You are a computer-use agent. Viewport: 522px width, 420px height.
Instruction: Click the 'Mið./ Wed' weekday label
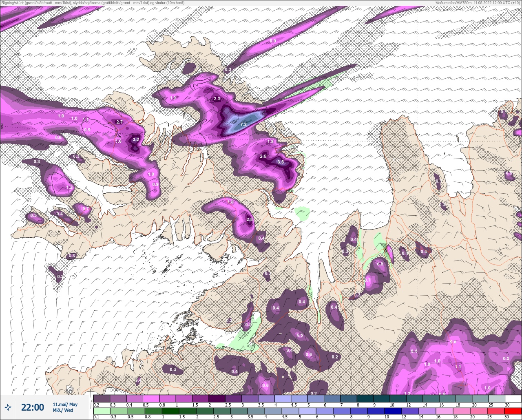coord(63,410)
